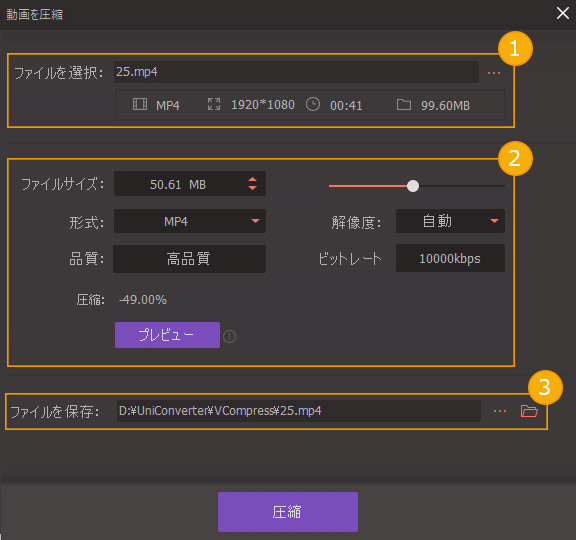Click the film strip format icon next to MP4
The image size is (576, 540).
point(140,104)
